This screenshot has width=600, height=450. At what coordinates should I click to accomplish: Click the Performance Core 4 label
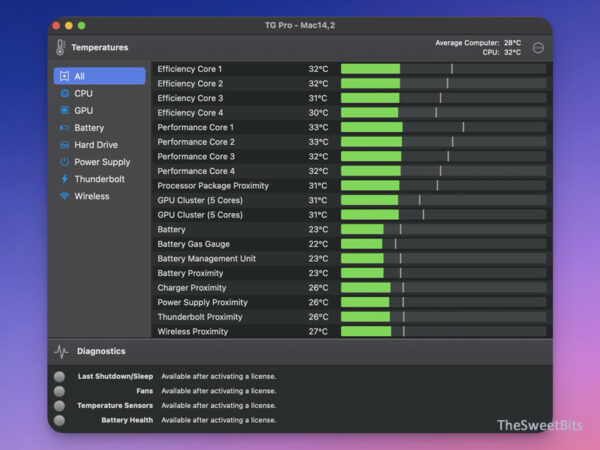point(196,171)
